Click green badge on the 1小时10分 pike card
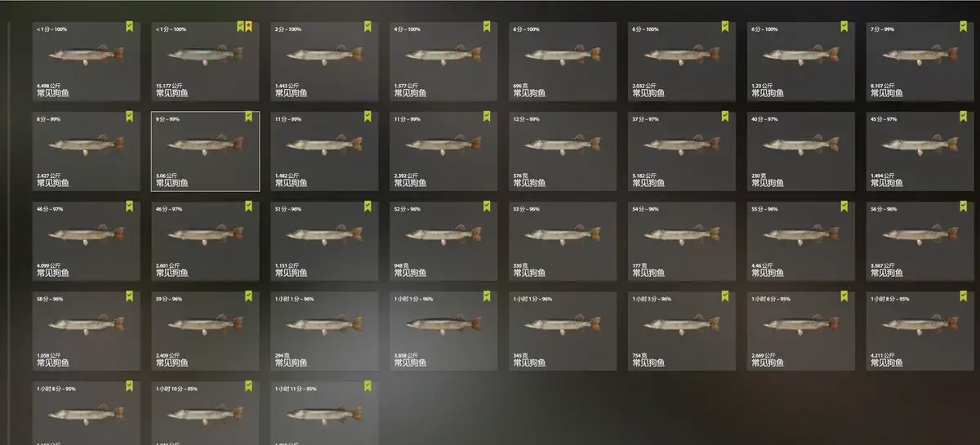 click(248, 386)
